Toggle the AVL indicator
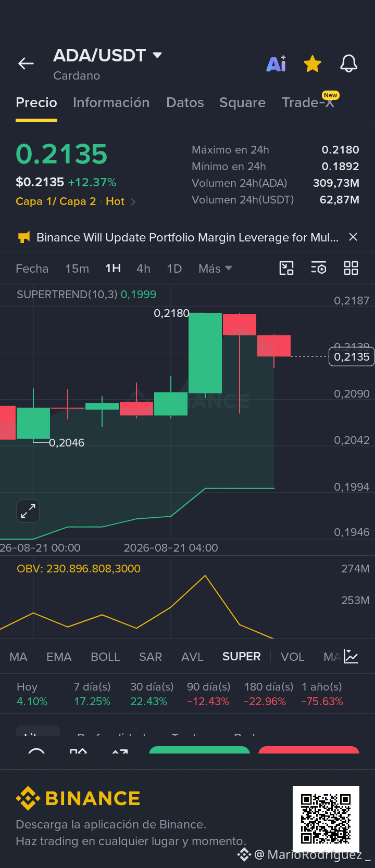The image size is (375, 868). (x=192, y=657)
